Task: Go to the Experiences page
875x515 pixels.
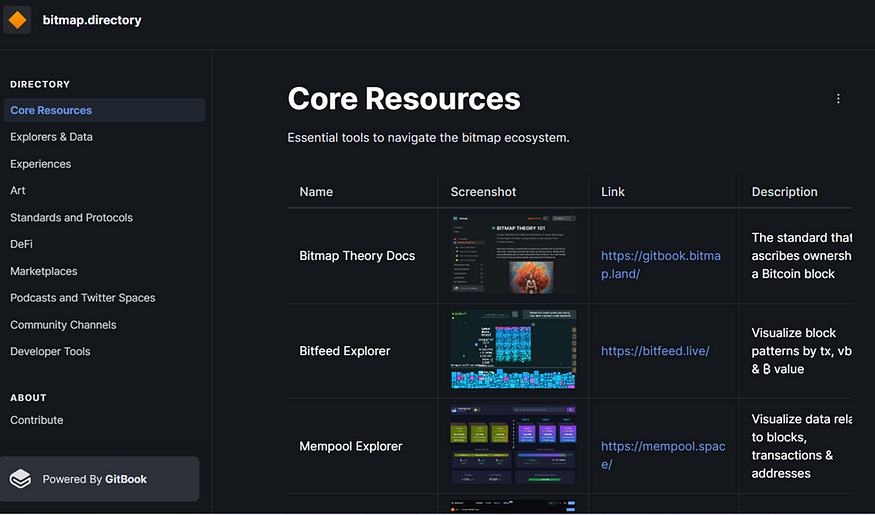Action: coord(41,164)
